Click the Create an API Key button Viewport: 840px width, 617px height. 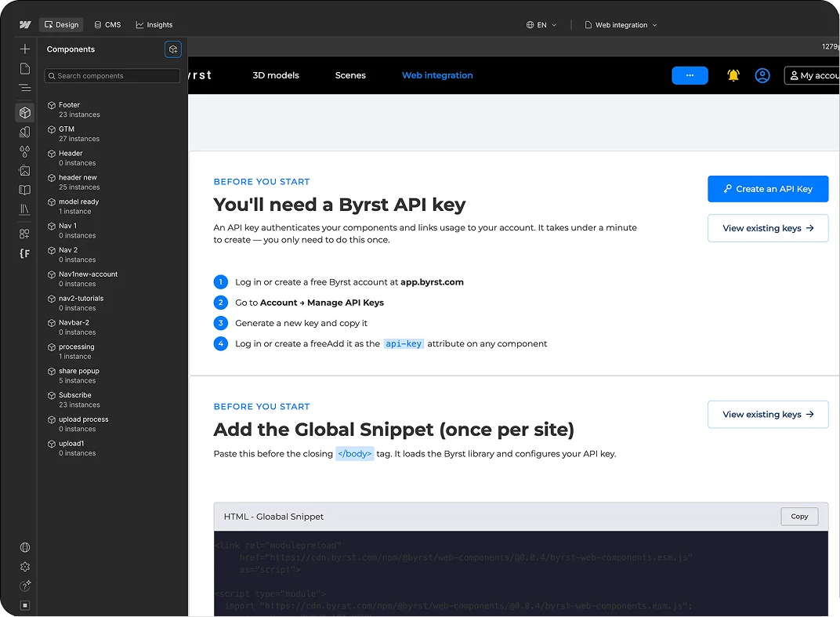(768, 189)
